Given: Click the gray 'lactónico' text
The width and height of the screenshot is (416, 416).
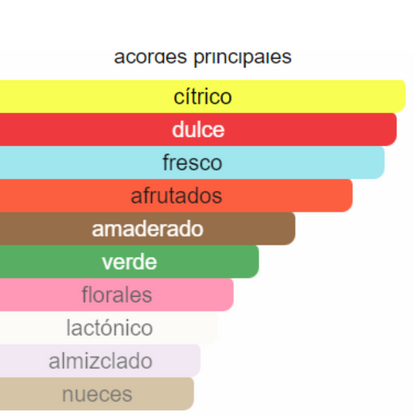Looking at the screenshot, I should pos(109,328).
